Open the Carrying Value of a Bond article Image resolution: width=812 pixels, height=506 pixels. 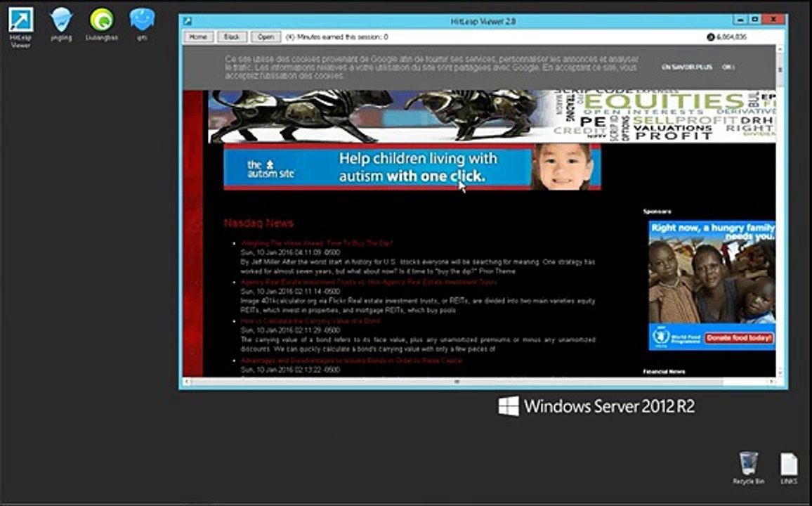coord(310,321)
